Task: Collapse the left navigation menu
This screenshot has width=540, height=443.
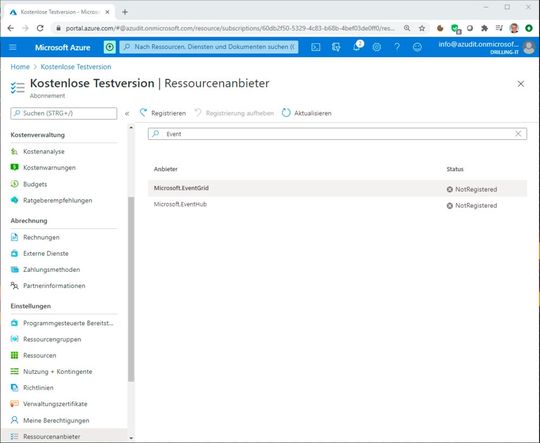Action: [127, 113]
